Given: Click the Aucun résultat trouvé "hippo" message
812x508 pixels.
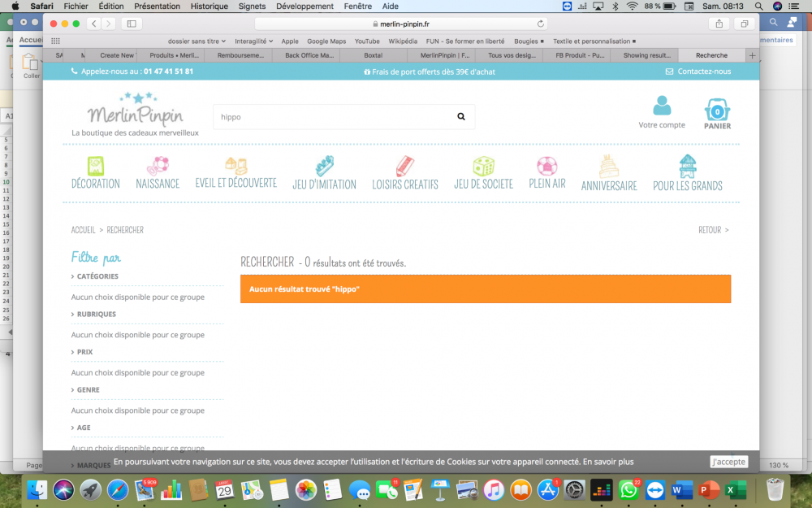Looking at the screenshot, I should [x=486, y=289].
